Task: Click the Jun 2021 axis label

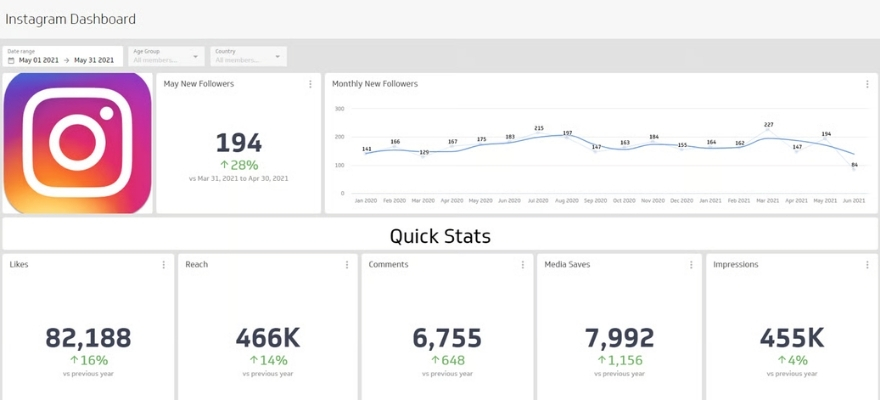Action: click(x=855, y=200)
